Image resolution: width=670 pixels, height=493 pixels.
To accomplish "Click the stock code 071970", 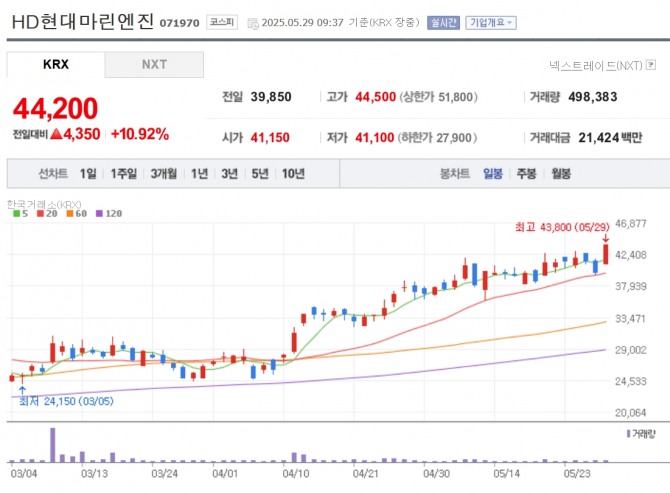I will [179, 23].
